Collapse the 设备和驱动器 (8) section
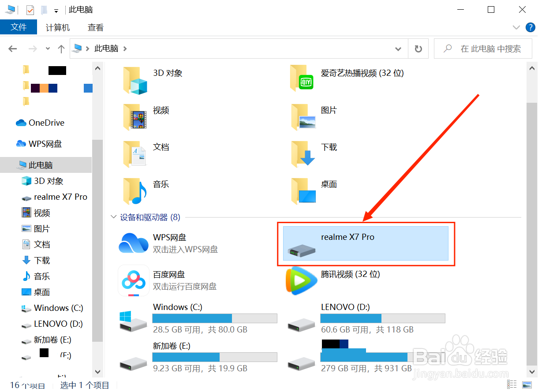 coord(113,217)
